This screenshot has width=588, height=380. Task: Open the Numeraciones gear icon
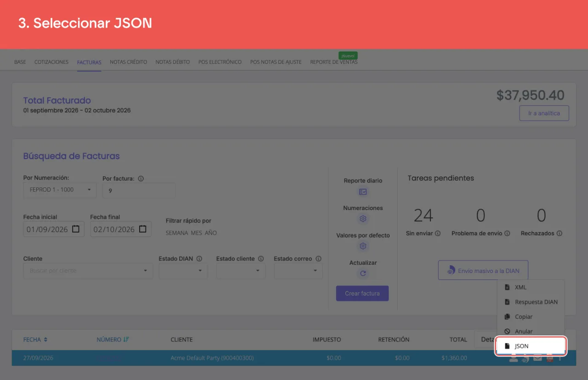pos(362,219)
